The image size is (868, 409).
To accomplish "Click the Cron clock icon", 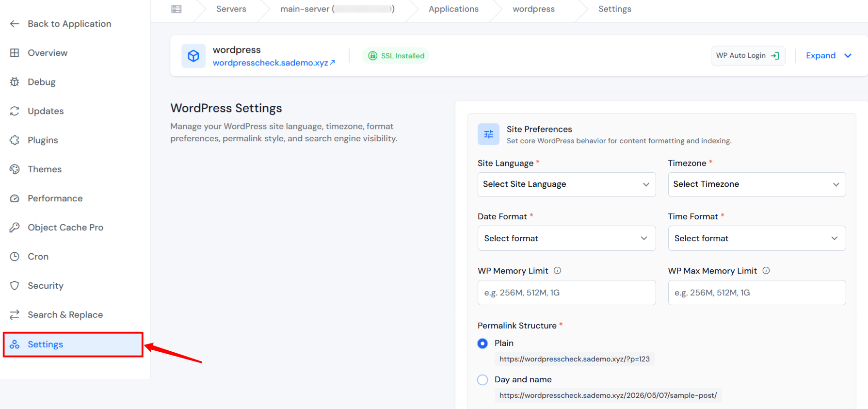I will (15, 257).
